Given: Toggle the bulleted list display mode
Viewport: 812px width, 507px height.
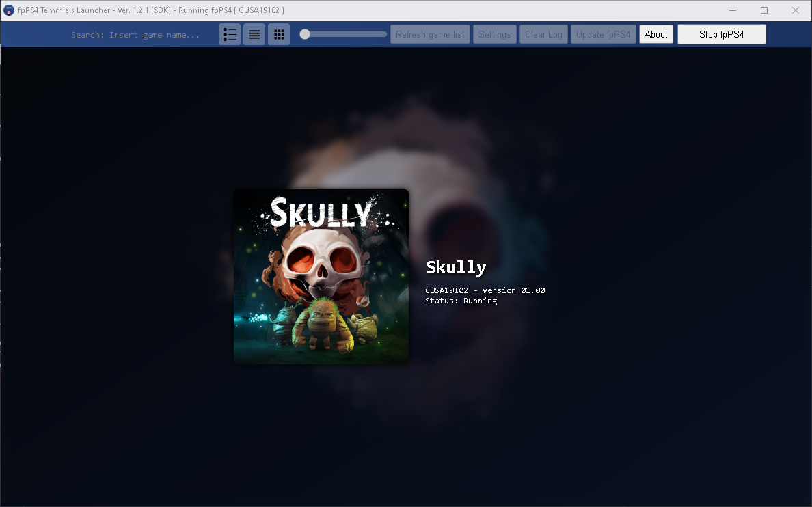Looking at the screenshot, I should pos(230,33).
